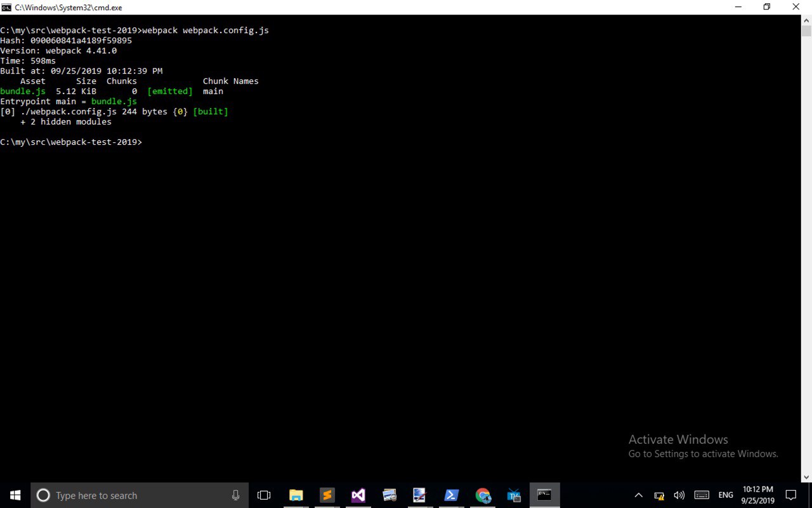Click the scrollbar down arrow in cmd window
Viewport: 812px width, 508px height.
806,478
